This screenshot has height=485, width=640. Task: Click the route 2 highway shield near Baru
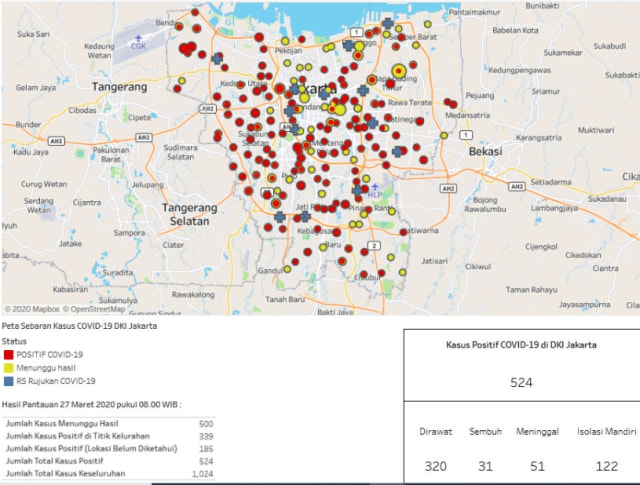pyautogui.click(x=374, y=245)
